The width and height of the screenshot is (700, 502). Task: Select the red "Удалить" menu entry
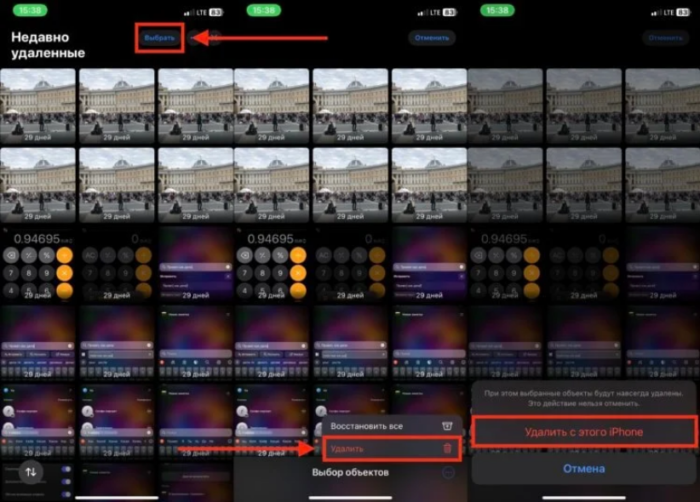coord(348,449)
